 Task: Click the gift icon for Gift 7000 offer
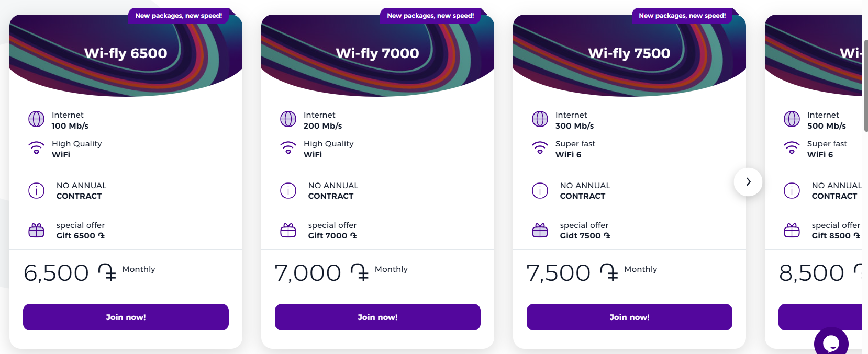pyautogui.click(x=288, y=230)
